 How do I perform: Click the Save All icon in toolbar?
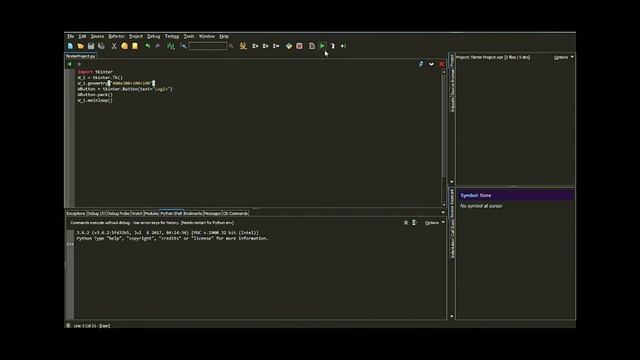click(x=101, y=46)
